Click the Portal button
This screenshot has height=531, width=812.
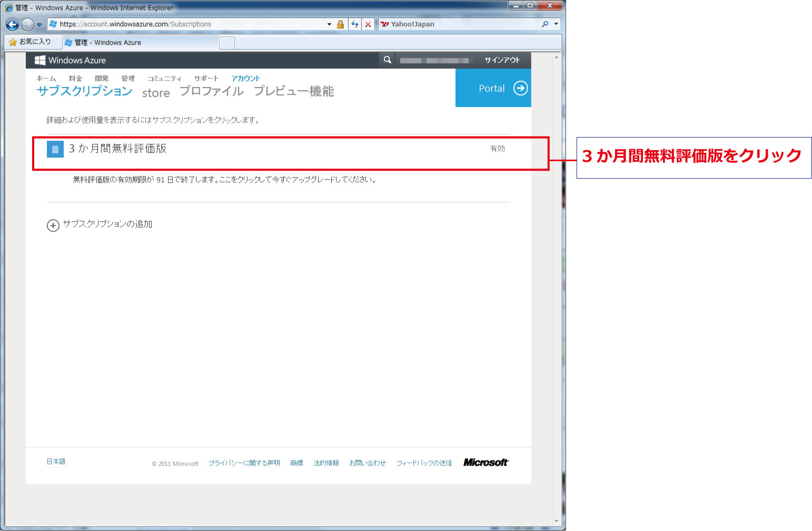pos(493,88)
